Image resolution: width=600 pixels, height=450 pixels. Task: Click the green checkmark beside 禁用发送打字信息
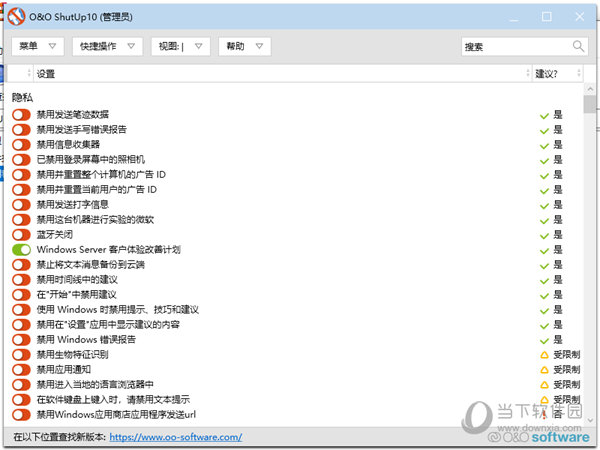pos(544,205)
